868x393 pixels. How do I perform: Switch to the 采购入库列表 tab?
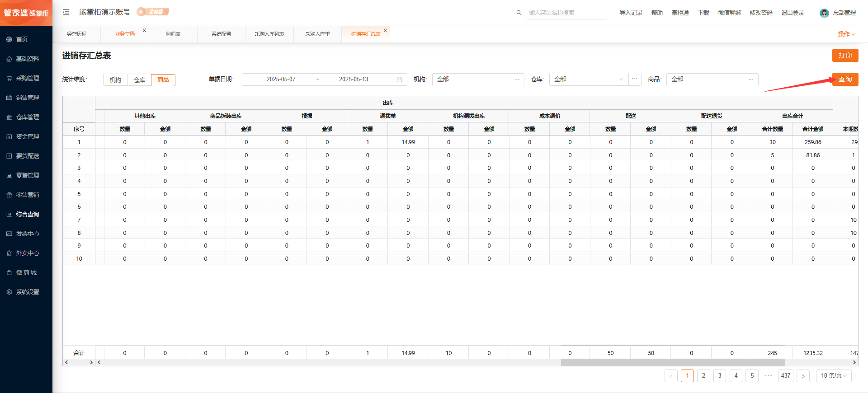pos(269,34)
